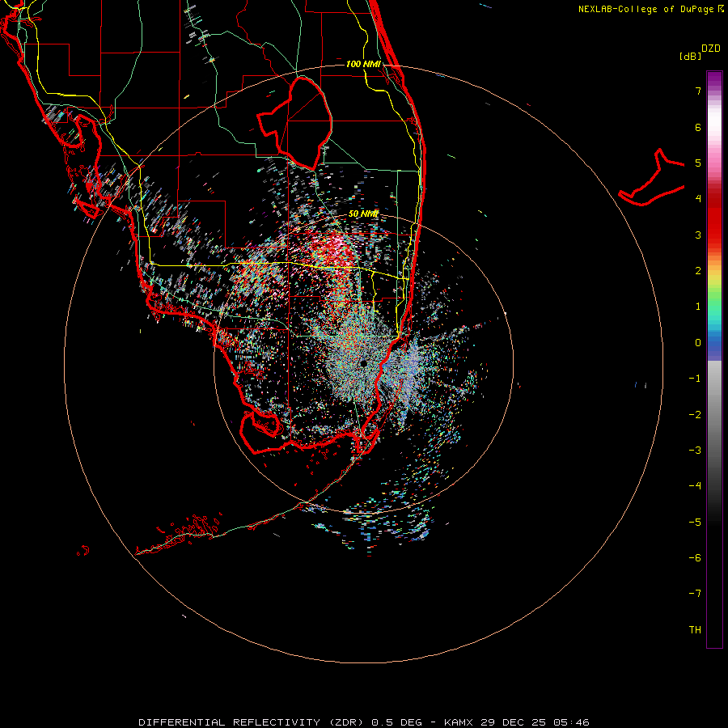This screenshot has width=728, height=728.
Task: Click the TH threshold label on the scale
Action: click(x=695, y=630)
